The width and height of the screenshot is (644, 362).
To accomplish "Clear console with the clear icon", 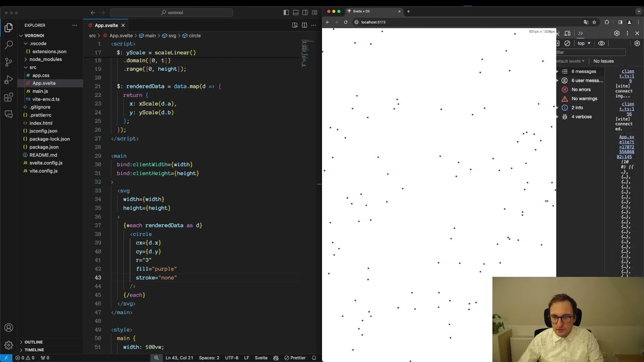I will [568, 43].
